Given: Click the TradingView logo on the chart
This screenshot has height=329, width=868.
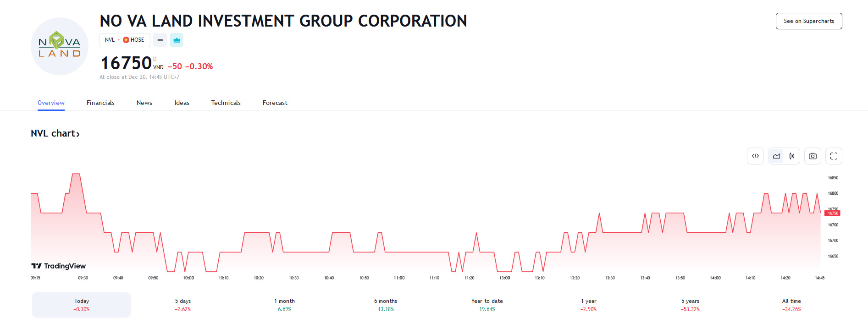Looking at the screenshot, I should pyautogui.click(x=58, y=266).
